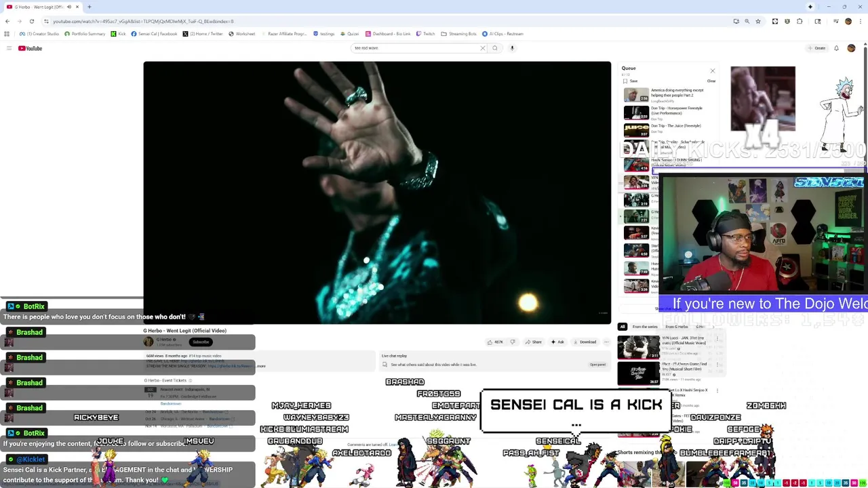Image resolution: width=868 pixels, height=488 pixels.
Task: Download the video
Action: [x=585, y=342]
